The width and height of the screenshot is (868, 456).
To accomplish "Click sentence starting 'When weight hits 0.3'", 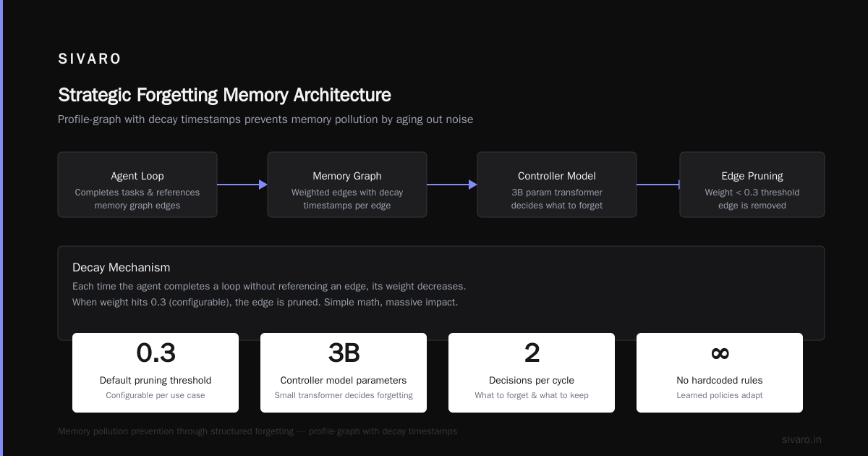I will tap(265, 302).
